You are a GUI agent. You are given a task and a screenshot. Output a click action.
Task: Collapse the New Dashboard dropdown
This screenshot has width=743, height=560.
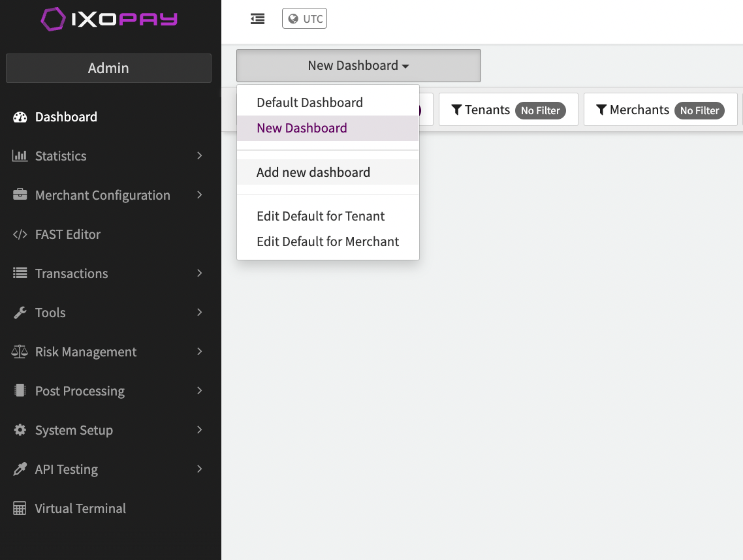358,66
